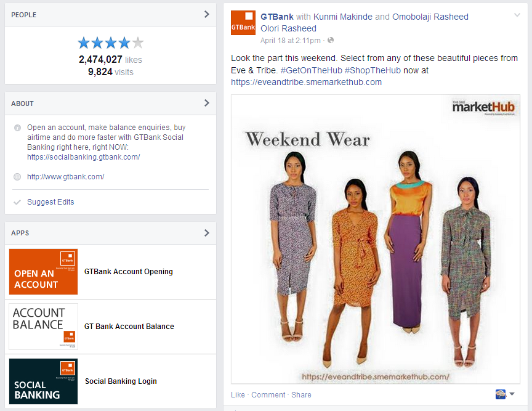532x411 pixels.
Task: Click the #GetOnTheHub hashtag
Action: tap(311, 70)
